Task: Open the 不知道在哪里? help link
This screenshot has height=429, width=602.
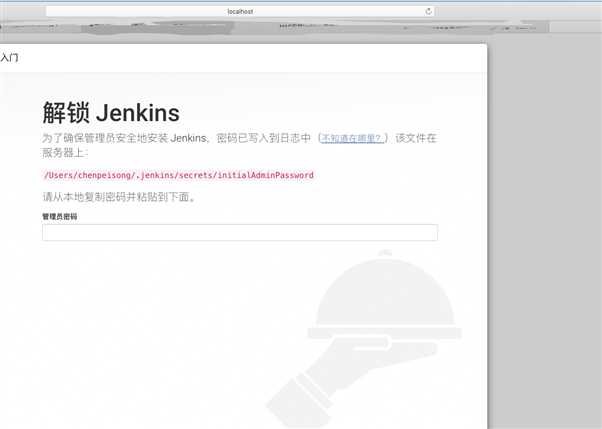Action: pyautogui.click(x=351, y=138)
